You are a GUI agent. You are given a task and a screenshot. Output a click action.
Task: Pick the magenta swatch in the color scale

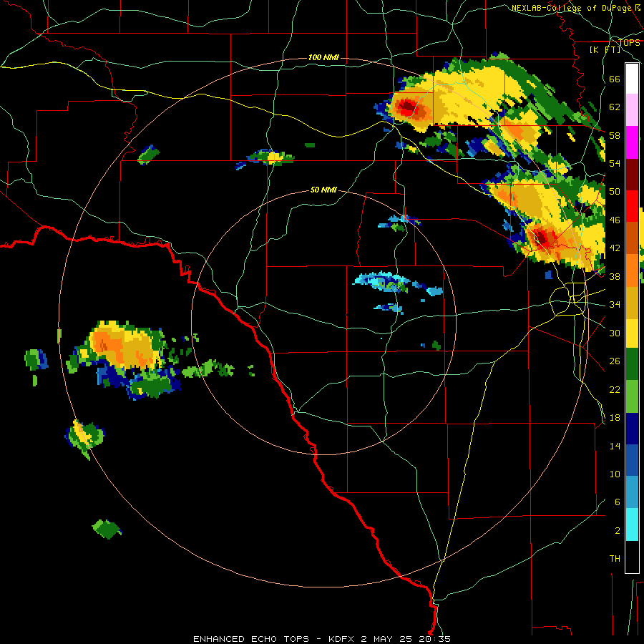tap(632, 142)
